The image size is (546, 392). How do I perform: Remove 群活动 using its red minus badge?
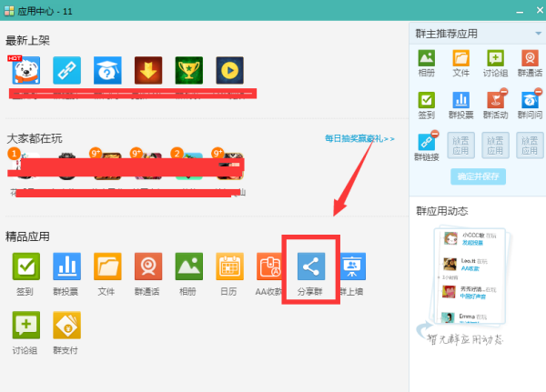pyautogui.click(x=505, y=89)
